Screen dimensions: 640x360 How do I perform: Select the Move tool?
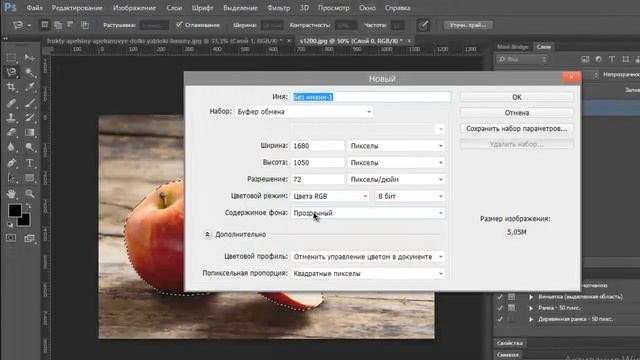point(30,58)
